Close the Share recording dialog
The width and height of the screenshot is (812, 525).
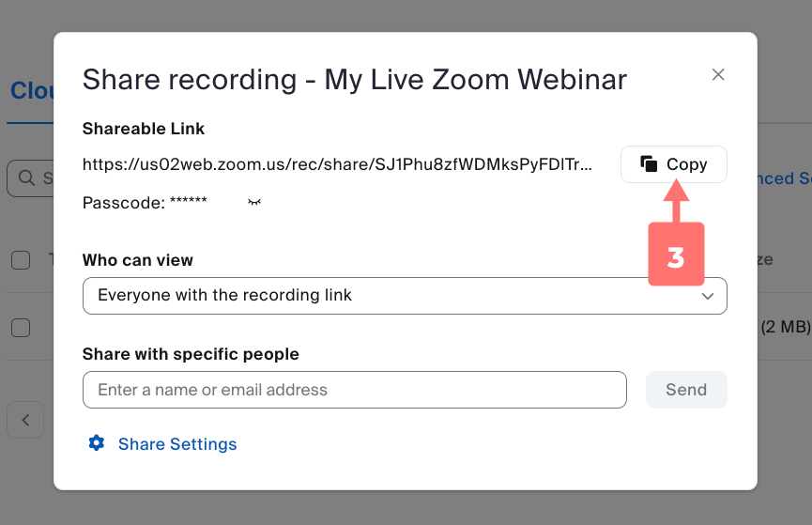(718, 75)
